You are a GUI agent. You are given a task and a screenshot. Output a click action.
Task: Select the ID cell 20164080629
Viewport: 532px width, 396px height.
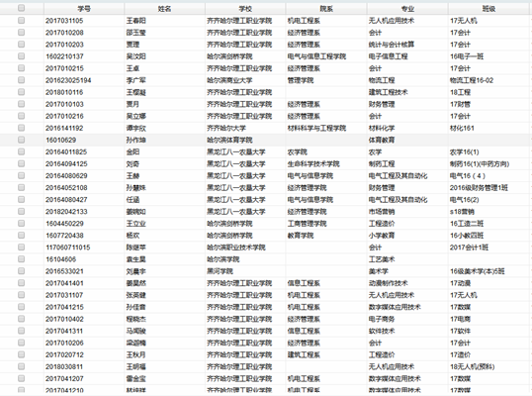(66, 175)
